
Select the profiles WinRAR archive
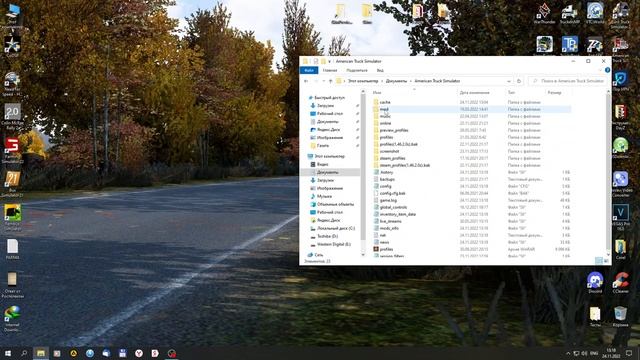(x=386, y=249)
